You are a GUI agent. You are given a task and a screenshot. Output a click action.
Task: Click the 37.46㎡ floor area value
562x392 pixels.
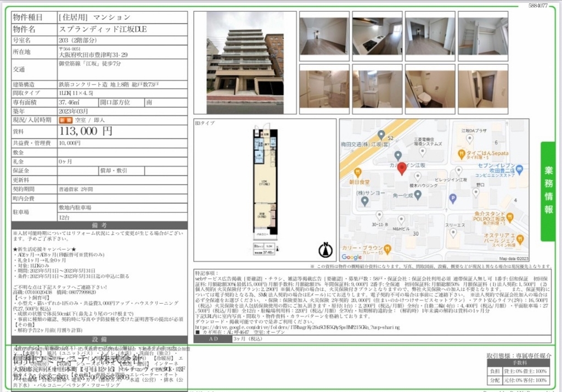coord(69,102)
